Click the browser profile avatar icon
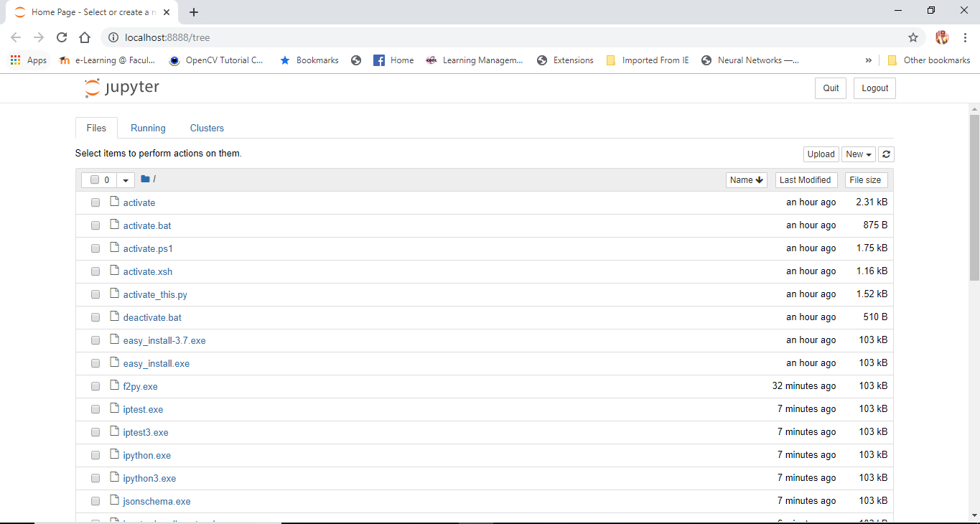 pos(943,37)
